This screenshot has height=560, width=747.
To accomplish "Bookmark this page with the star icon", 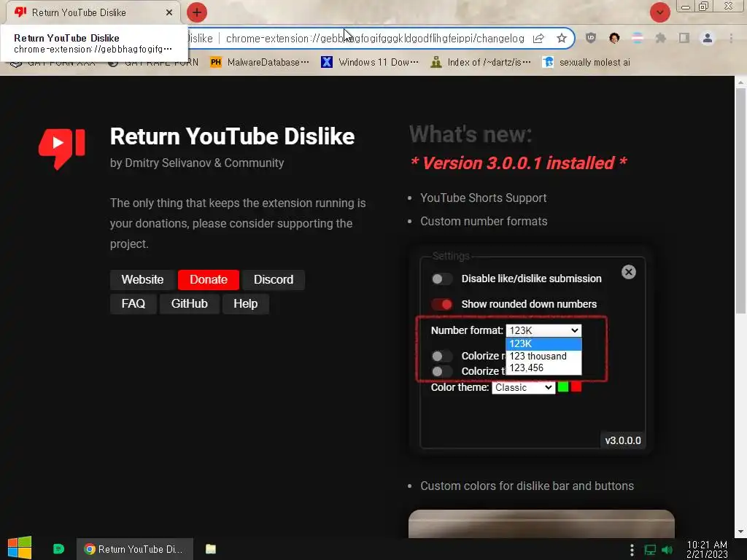I will (x=561, y=39).
